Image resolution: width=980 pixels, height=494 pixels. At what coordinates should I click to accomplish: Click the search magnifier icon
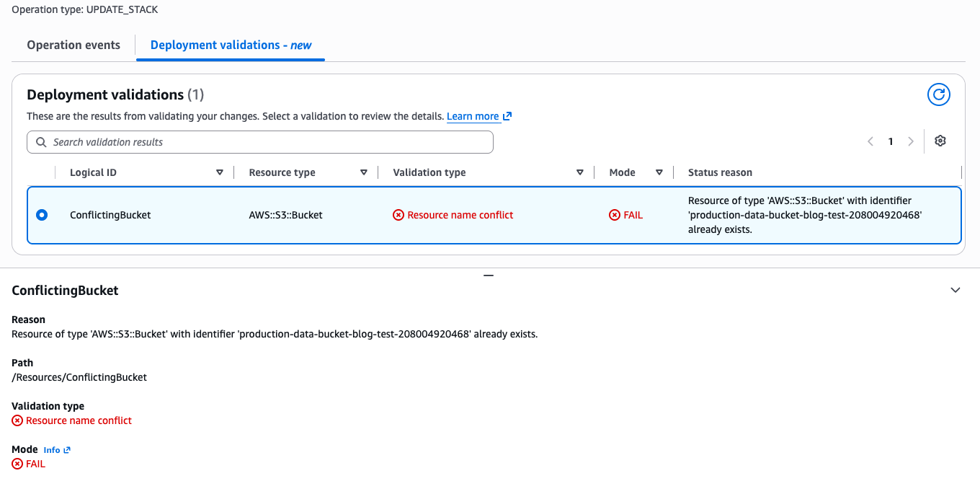click(x=41, y=142)
